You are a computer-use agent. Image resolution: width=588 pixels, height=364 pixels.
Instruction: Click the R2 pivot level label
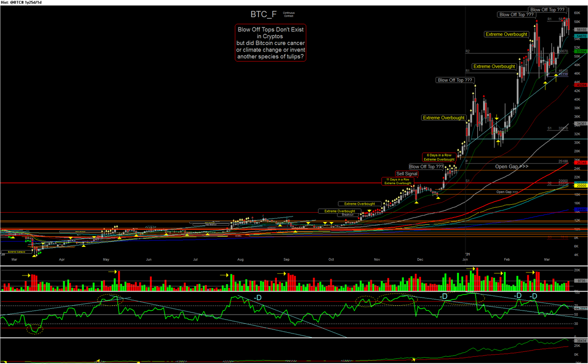point(468,51)
